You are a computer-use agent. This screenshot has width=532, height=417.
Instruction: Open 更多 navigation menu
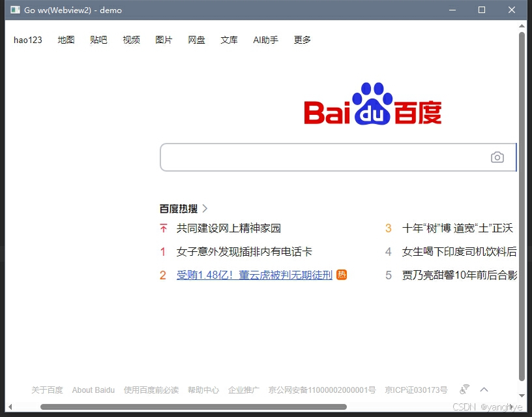click(x=303, y=40)
